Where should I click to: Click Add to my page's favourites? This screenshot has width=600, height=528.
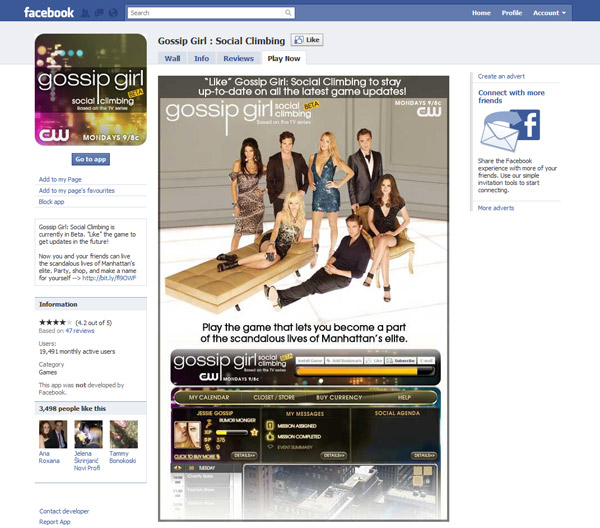77,191
